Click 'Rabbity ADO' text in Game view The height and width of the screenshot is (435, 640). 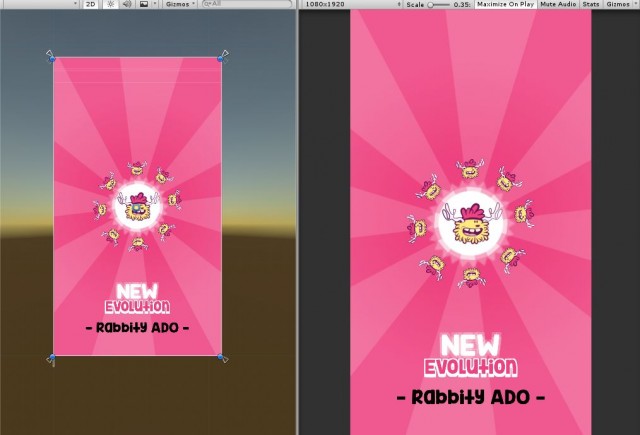pyautogui.click(x=471, y=397)
